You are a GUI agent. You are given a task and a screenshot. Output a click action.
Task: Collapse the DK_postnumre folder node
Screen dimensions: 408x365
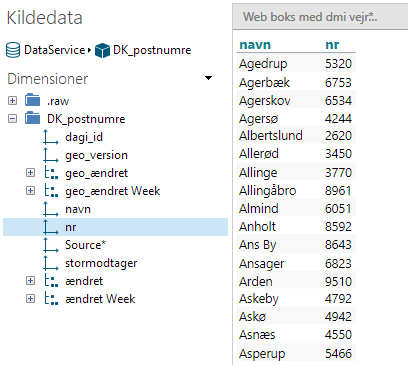pos(12,118)
